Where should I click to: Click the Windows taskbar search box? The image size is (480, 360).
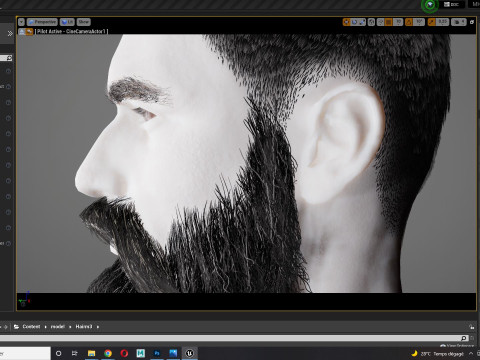point(25,353)
